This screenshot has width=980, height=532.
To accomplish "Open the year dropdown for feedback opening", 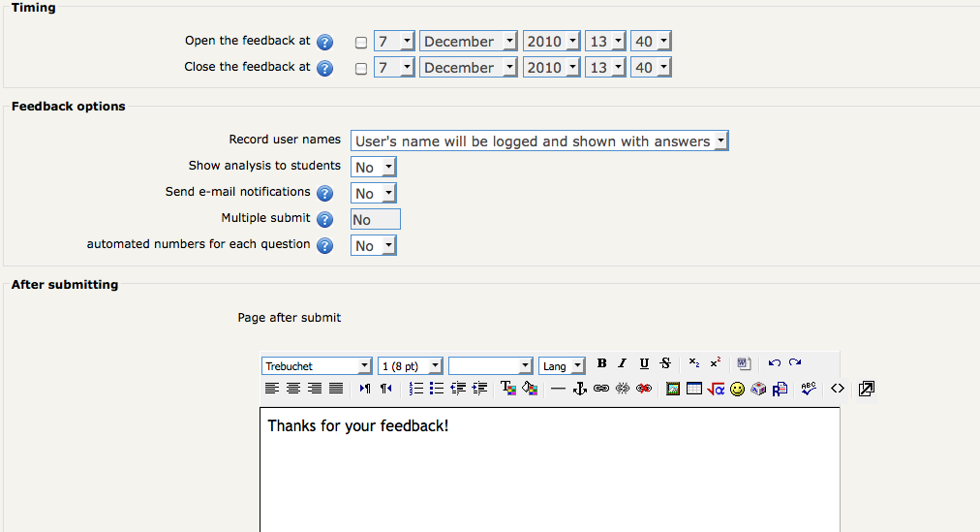I will (551, 42).
